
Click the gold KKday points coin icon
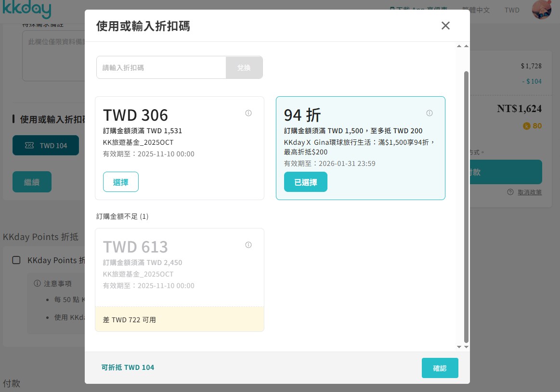click(526, 126)
